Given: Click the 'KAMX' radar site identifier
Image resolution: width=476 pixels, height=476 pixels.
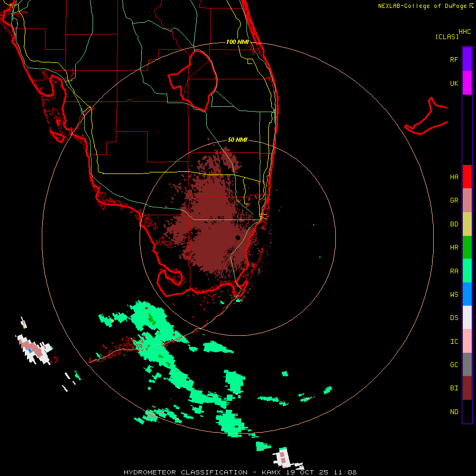Looking at the screenshot, I should click(x=271, y=472).
